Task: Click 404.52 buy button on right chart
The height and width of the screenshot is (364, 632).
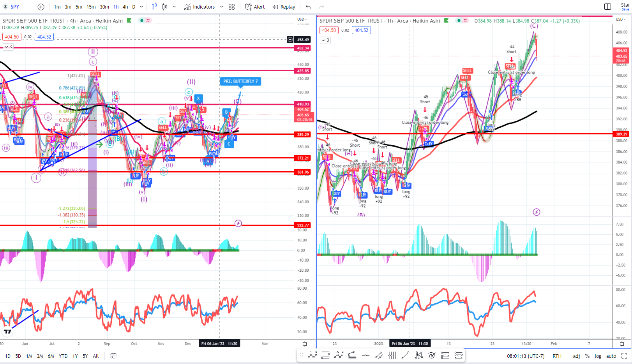Action: (361, 30)
